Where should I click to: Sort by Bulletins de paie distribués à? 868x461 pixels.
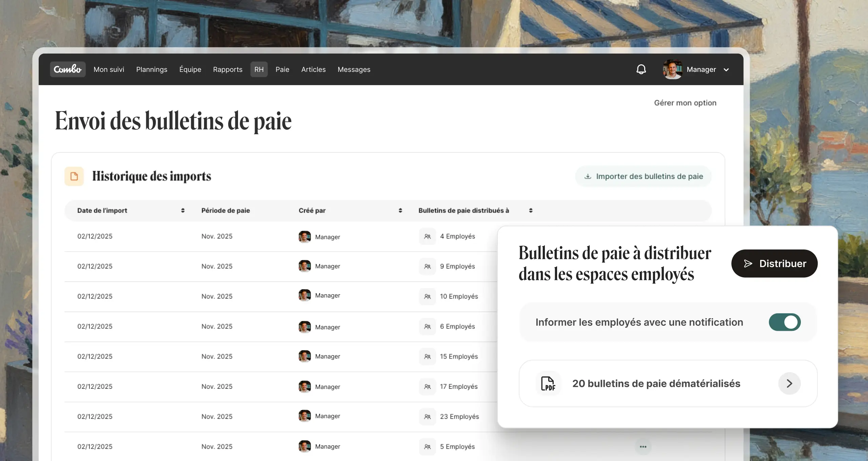coord(531,211)
